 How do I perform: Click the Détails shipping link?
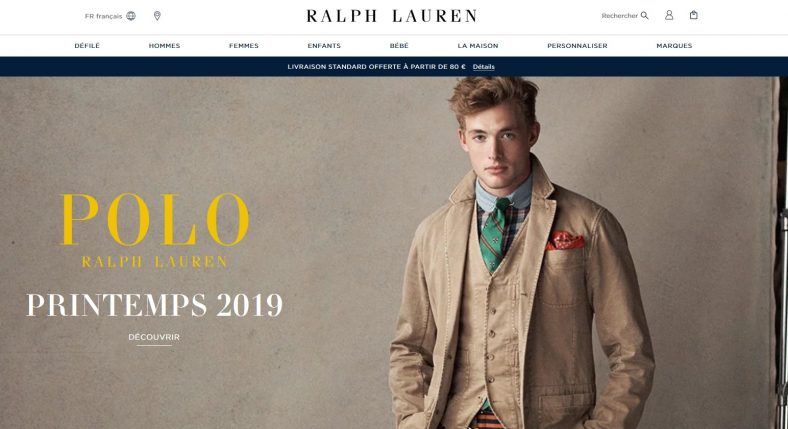tap(483, 67)
